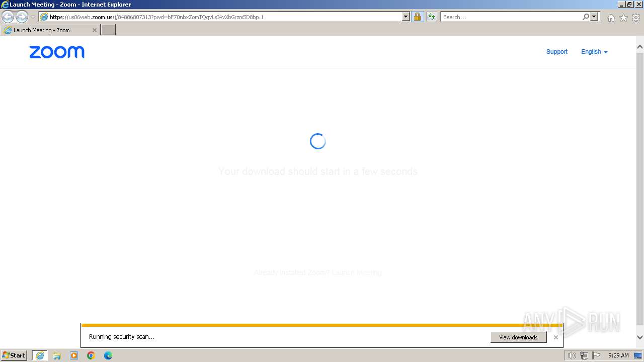
Task: Minimize the Internet Explorer window
Action: [621, 5]
